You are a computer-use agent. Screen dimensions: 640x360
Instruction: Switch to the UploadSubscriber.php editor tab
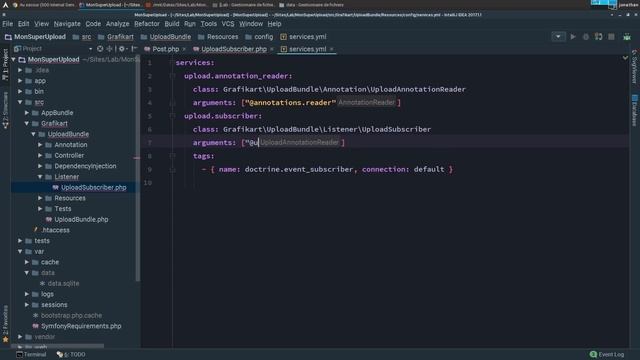click(233, 49)
